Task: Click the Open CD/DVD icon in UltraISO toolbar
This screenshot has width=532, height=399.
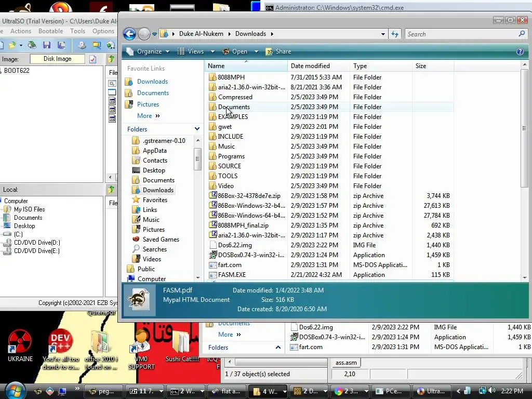Action: pyautogui.click(x=32, y=45)
